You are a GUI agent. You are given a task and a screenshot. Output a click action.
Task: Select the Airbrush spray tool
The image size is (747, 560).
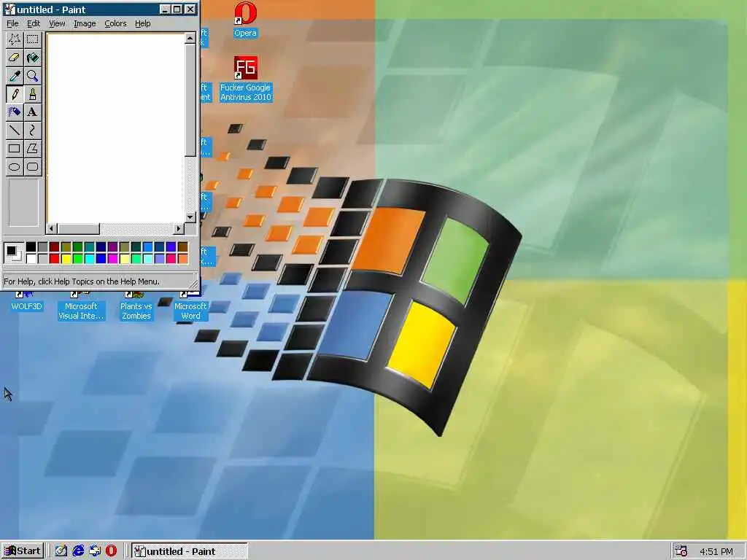pos(15,112)
